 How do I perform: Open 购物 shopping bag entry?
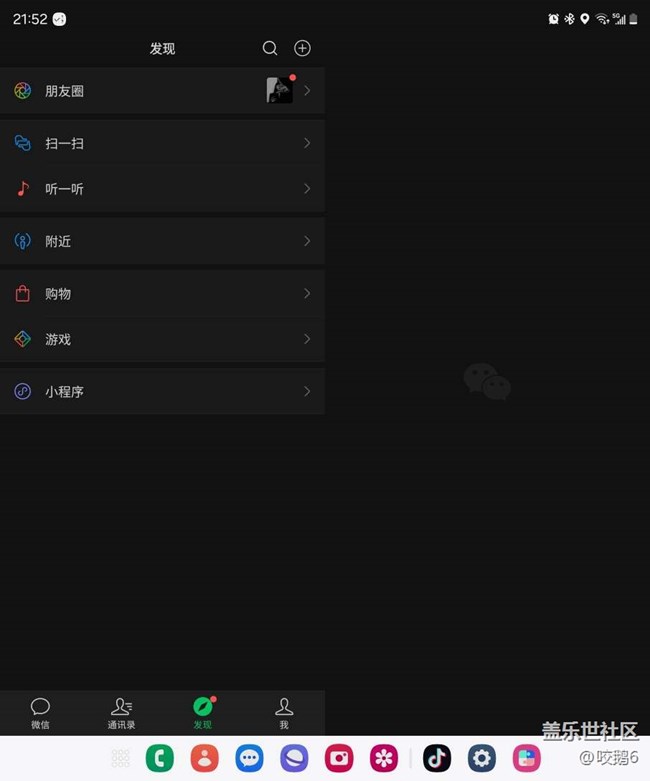[x=162, y=293]
